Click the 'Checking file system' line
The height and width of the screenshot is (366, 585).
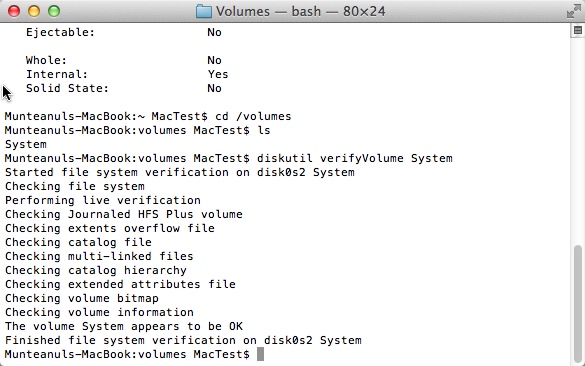[75, 187]
